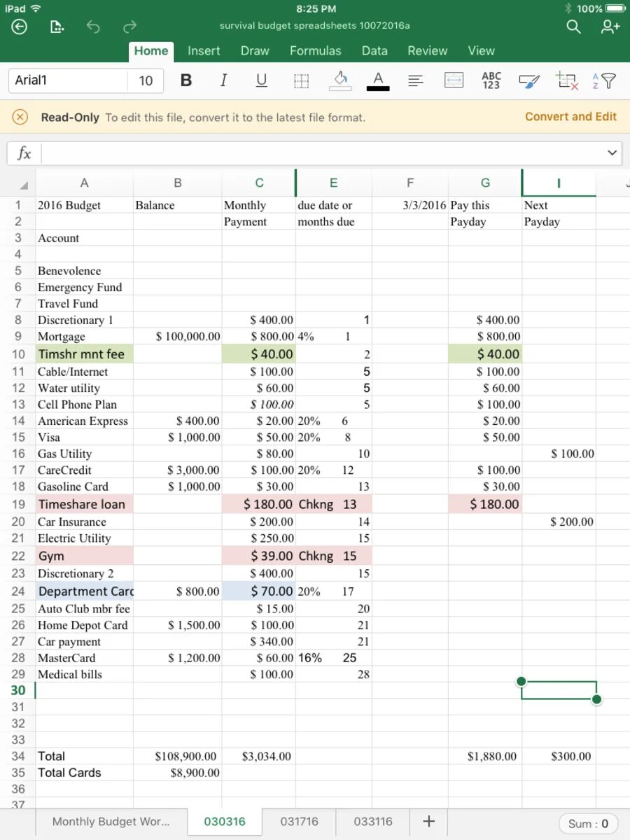Select Mortgage balance $ 100,000.00

(178, 337)
